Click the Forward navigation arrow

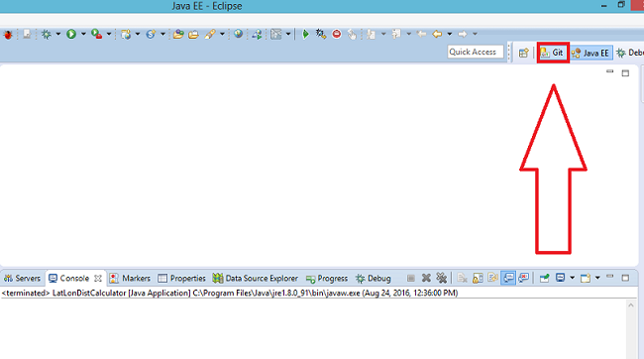click(x=463, y=34)
